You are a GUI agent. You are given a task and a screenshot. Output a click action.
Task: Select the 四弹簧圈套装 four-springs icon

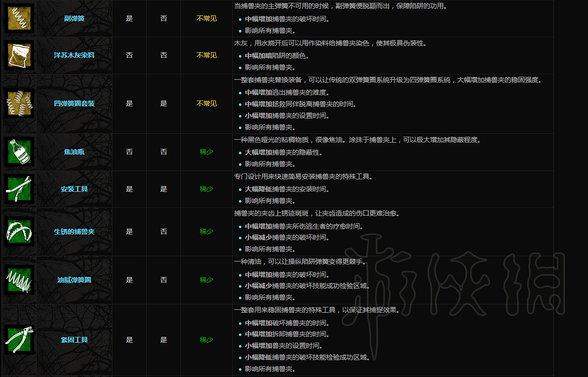click(x=19, y=103)
